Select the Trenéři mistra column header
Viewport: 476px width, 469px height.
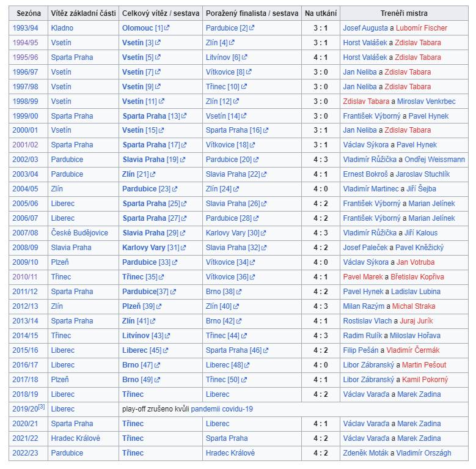404,13
